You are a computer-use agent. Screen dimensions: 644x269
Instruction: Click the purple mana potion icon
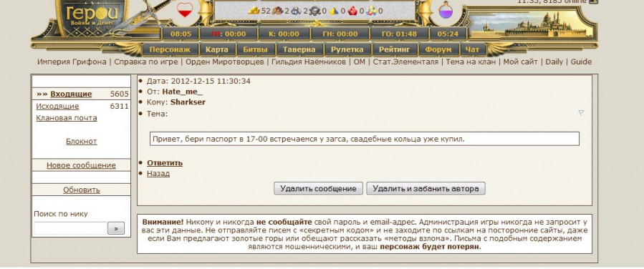(x=446, y=10)
